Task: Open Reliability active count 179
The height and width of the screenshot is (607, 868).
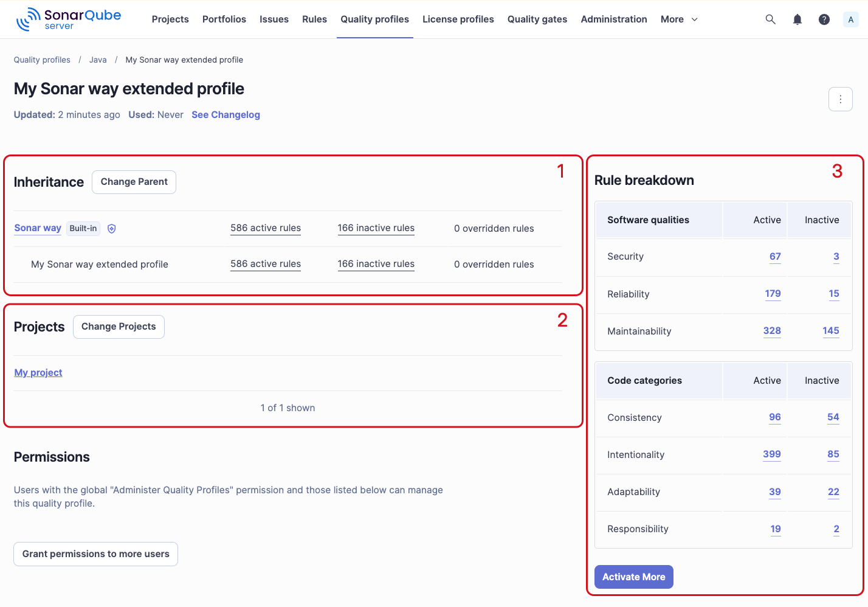Action: (773, 294)
